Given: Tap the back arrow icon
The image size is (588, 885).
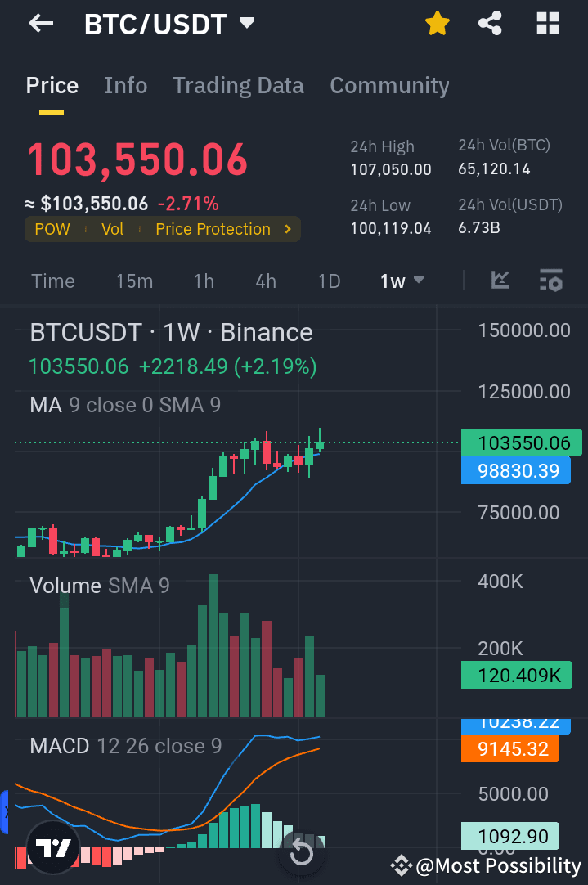Looking at the screenshot, I should (x=41, y=24).
